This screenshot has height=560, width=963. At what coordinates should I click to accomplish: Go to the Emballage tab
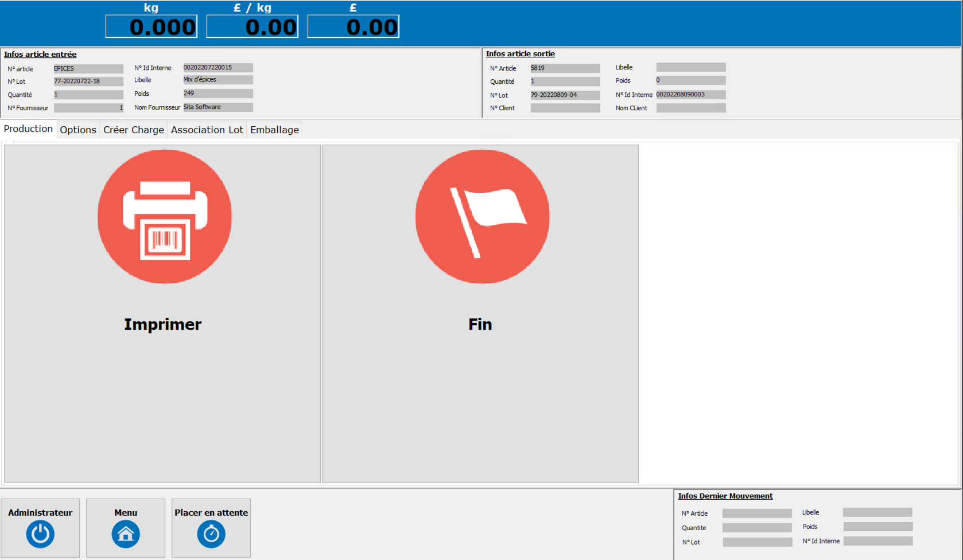(274, 130)
